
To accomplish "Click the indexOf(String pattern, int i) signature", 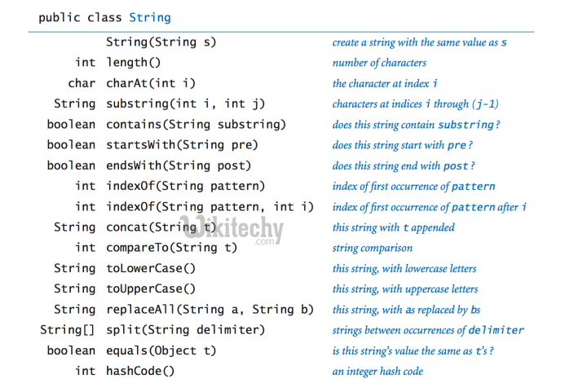I will point(210,207).
